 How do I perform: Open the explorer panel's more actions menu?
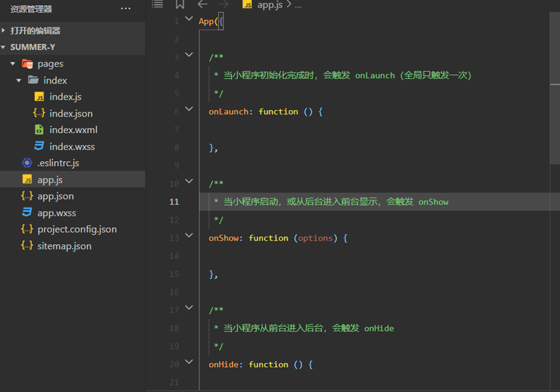coord(126,9)
